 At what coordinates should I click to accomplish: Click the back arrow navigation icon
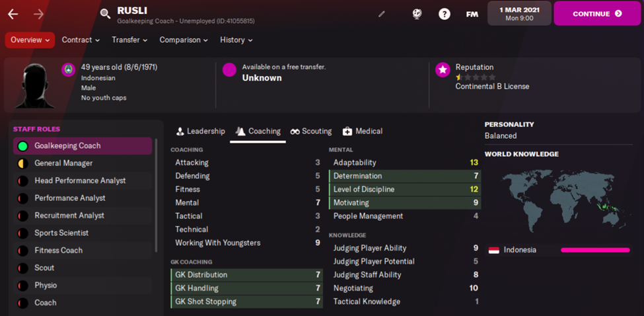click(13, 14)
